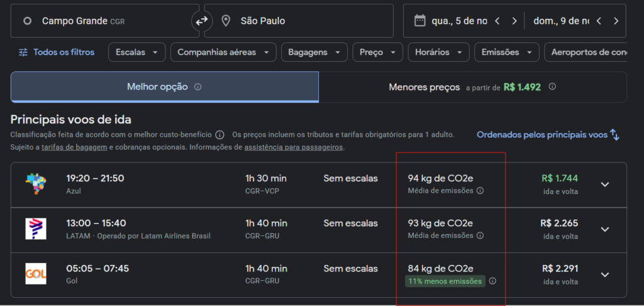Go to previous return date arrow
Screen dimensions: 644x306
599,21
